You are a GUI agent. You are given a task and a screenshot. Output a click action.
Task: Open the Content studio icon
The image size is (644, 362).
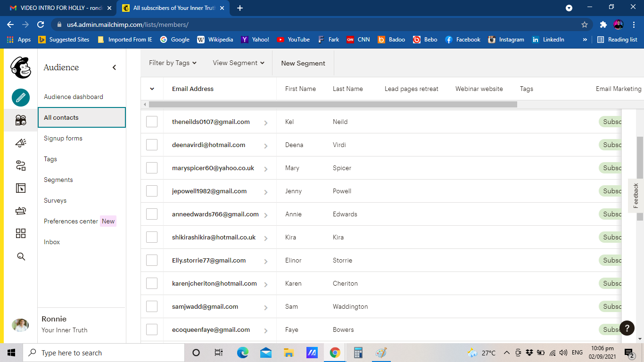coord(21,211)
